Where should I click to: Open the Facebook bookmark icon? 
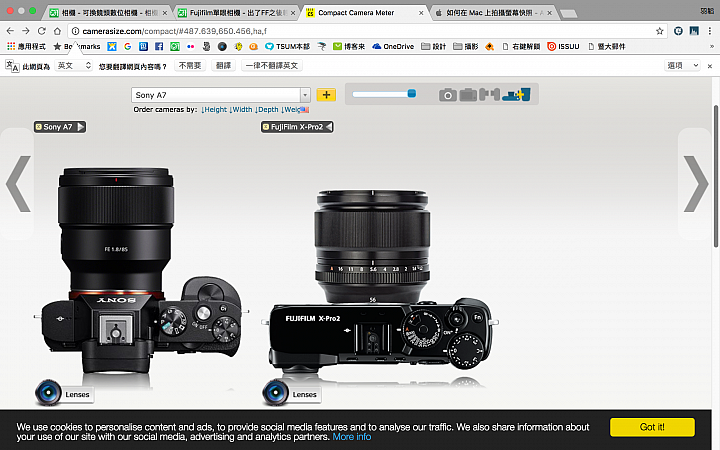coord(159,46)
